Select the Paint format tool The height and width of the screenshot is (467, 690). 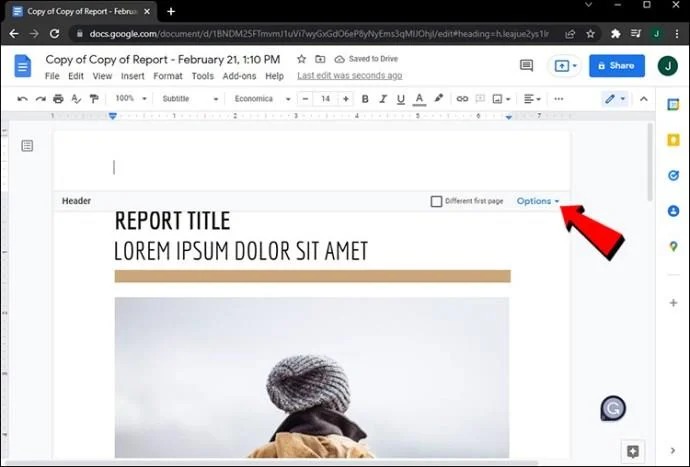coord(94,99)
